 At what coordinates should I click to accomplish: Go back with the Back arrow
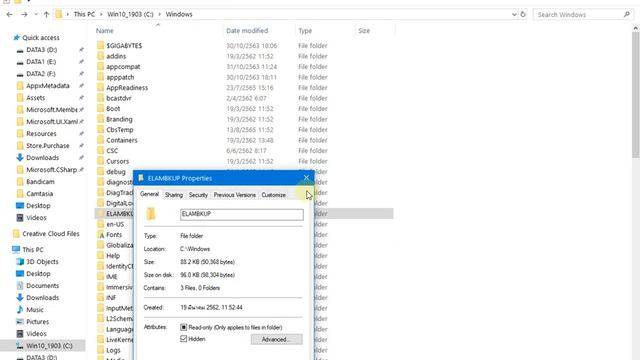pyautogui.click(x=10, y=14)
